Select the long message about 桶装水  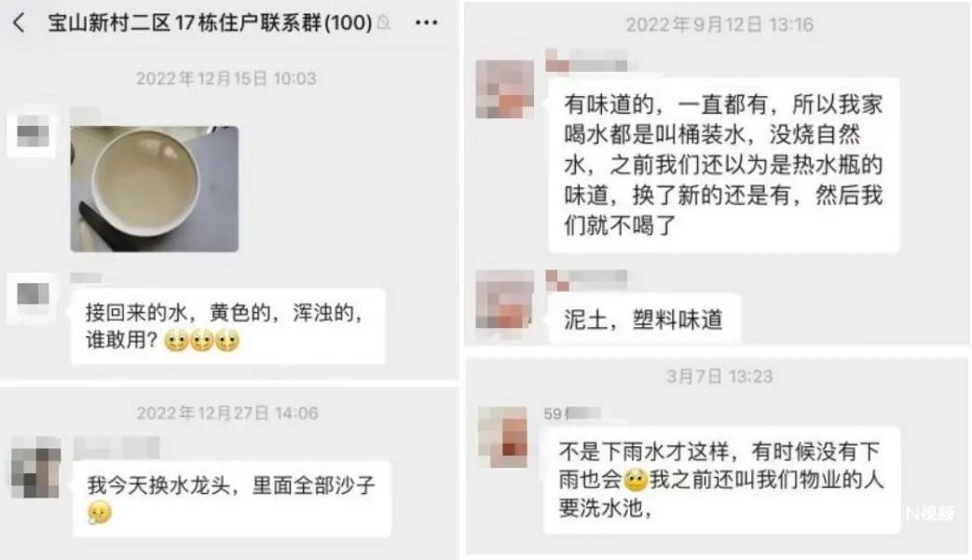[723, 165]
